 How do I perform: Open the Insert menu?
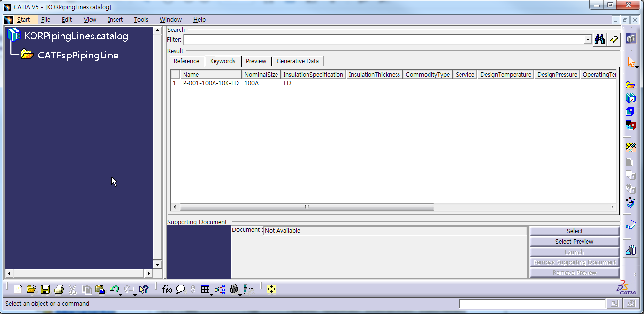[115, 20]
